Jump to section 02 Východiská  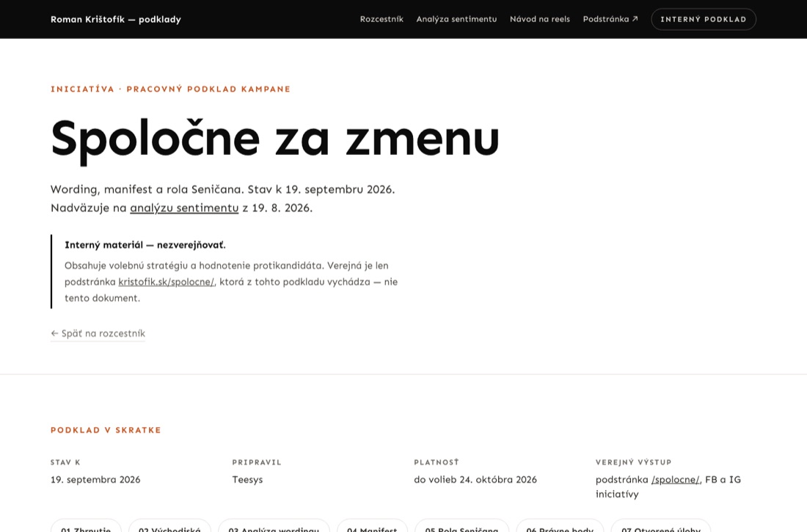(x=170, y=526)
